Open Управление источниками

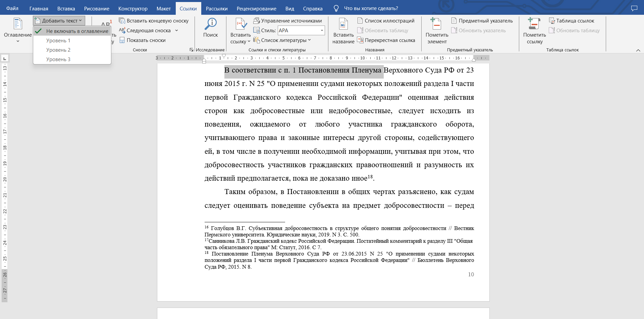(288, 21)
